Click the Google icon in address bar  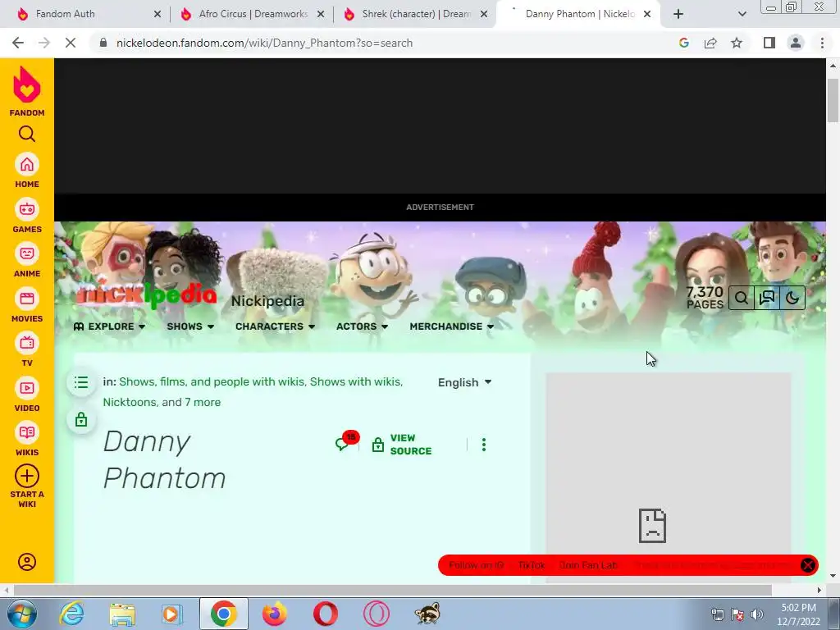684,43
